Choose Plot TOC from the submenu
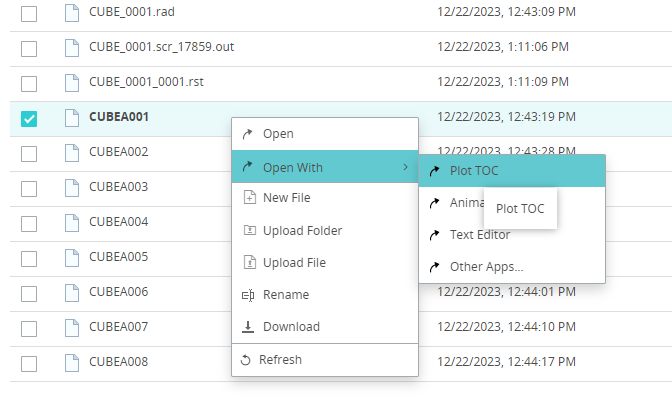The height and width of the screenshot is (408, 672). (x=475, y=171)
